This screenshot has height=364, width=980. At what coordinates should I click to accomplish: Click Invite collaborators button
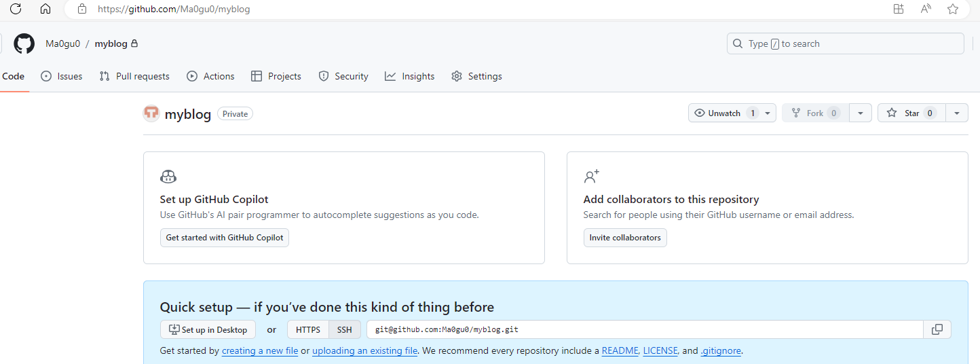(x=625, y=238)
